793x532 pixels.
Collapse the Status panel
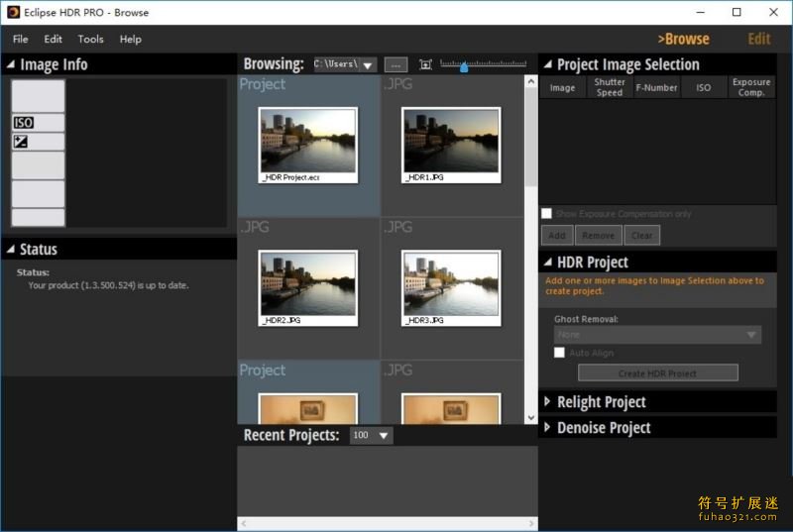point(11,250)
